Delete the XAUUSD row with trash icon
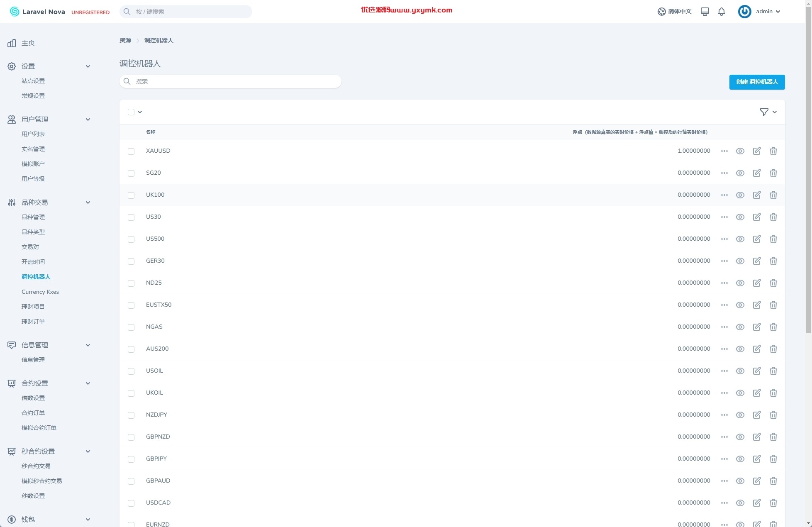 pyautogui.click(x=773, y=151)
